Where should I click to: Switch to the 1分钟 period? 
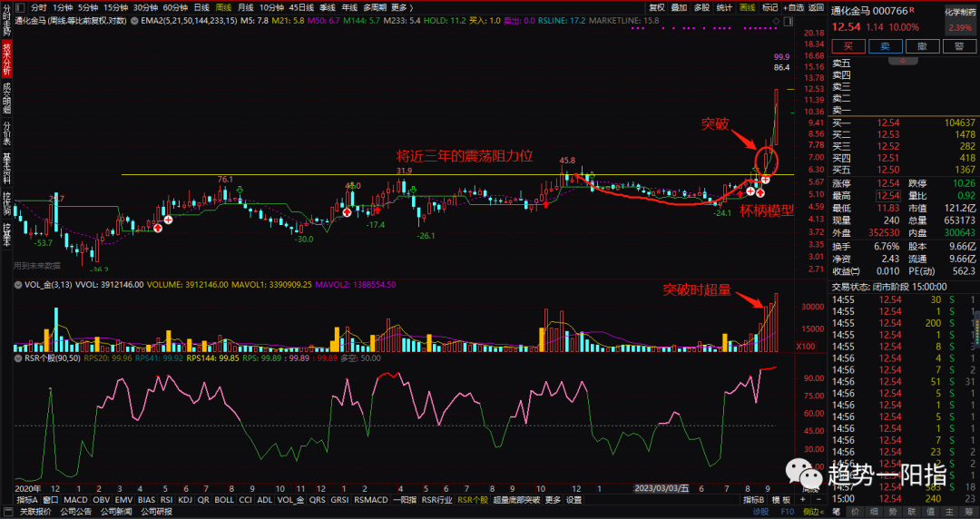tap(63, 7)
